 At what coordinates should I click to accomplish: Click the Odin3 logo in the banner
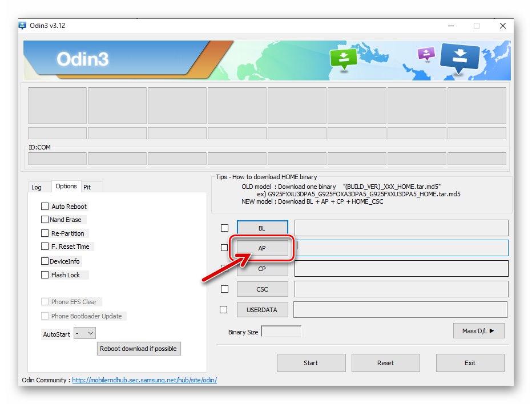pos(83,58)
